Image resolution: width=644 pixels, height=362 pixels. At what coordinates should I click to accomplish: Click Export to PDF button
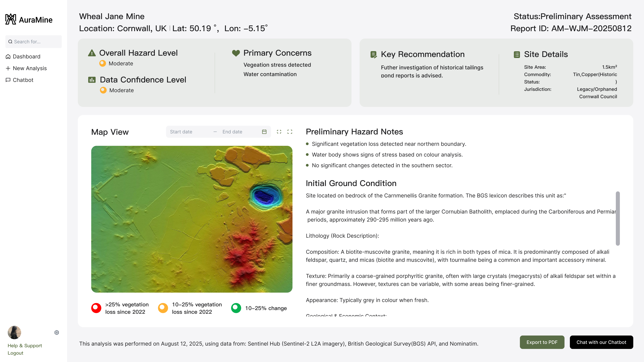(x=542, y=342)
